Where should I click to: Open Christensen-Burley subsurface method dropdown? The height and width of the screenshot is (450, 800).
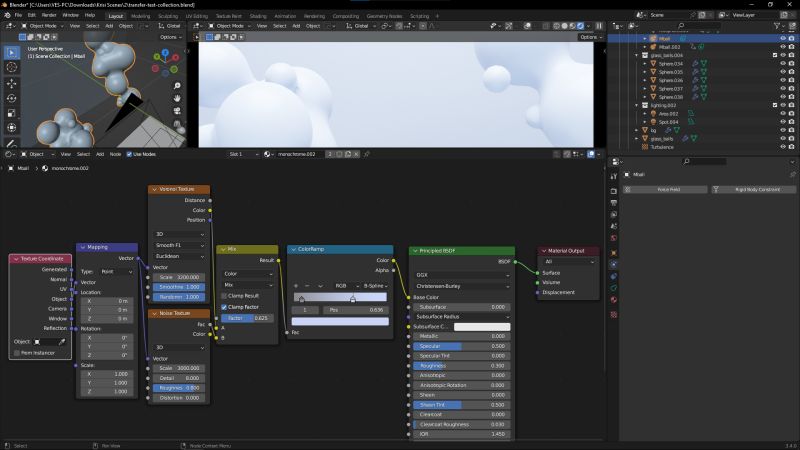click(462, 286)
